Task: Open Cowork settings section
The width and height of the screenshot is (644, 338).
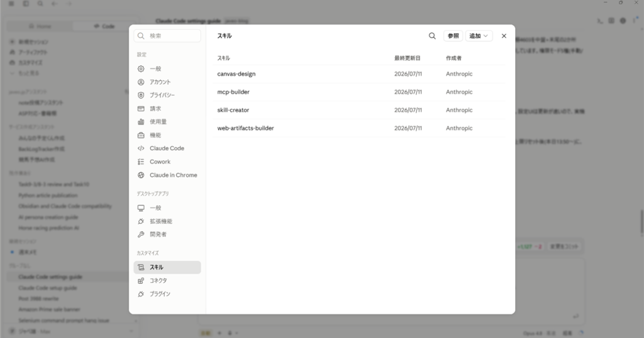Action: click(x=167, y=161)
